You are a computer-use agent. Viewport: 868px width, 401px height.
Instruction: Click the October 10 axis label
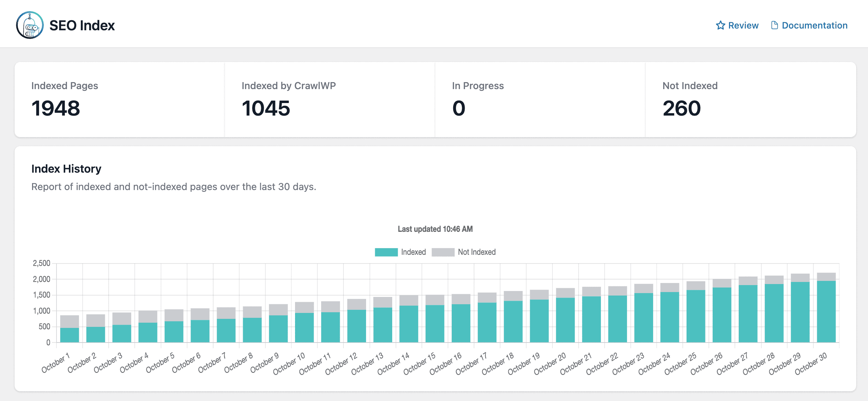(x=289, y=363)
